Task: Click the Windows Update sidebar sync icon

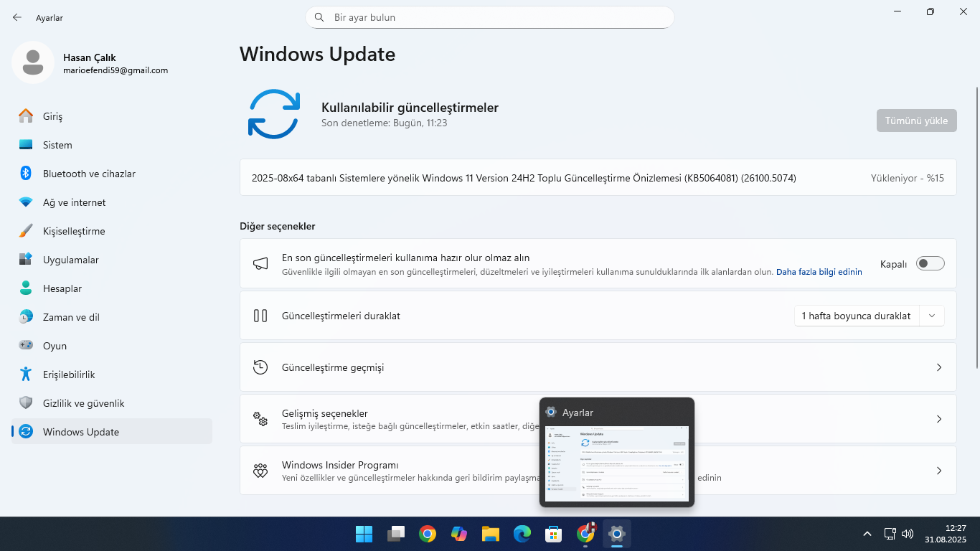Action: (26, 432)
